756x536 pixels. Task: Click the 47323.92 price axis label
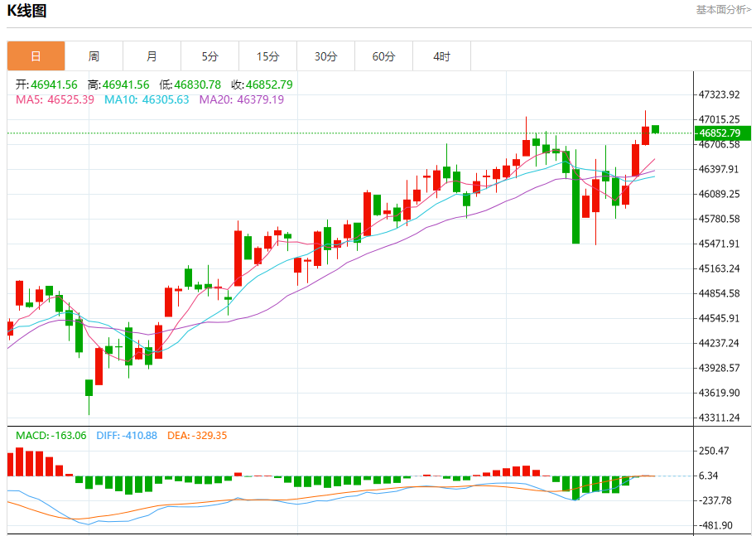(719, 94)
